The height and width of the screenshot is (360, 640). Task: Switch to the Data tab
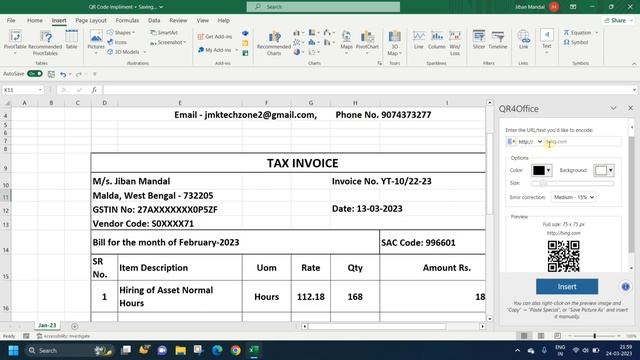click(154, 20)
